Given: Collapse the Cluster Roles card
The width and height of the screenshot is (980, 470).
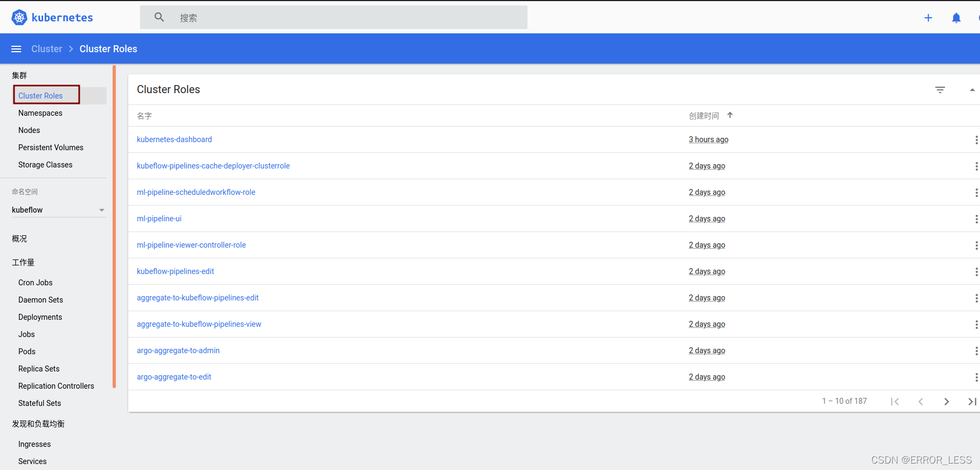Looking at the screenshot, I should click(x=972, y=90).
